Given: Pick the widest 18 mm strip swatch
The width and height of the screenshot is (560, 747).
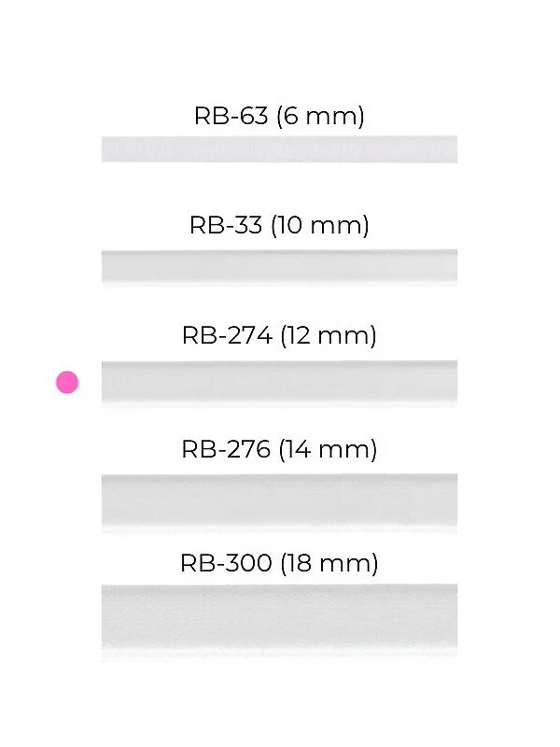Looking at the screenshot, I should coord(279,620).
